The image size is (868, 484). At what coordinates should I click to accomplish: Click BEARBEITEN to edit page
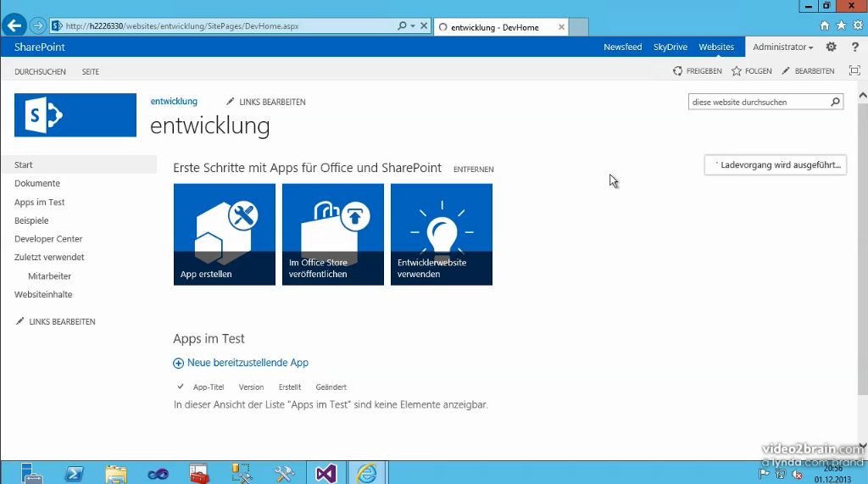click(808, 71)
